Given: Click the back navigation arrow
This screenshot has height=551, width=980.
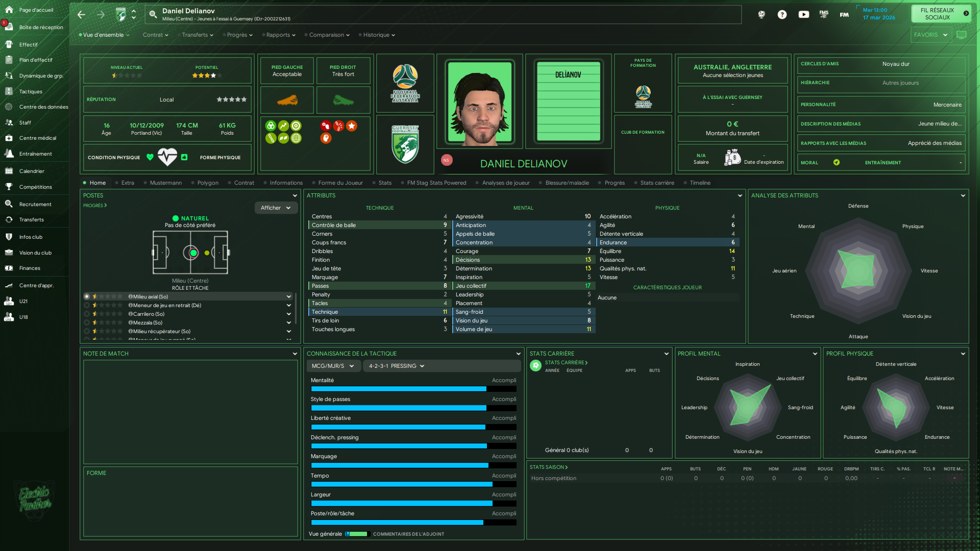Looking at the screenshot, I should [x=81, y=15].
